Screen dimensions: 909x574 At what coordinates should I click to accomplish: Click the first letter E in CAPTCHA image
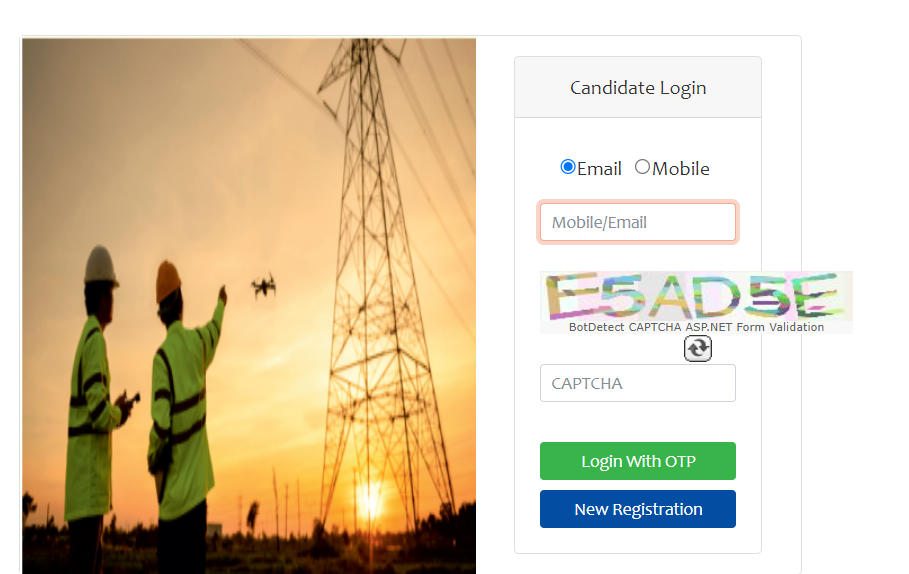click(x=570, y=296)
